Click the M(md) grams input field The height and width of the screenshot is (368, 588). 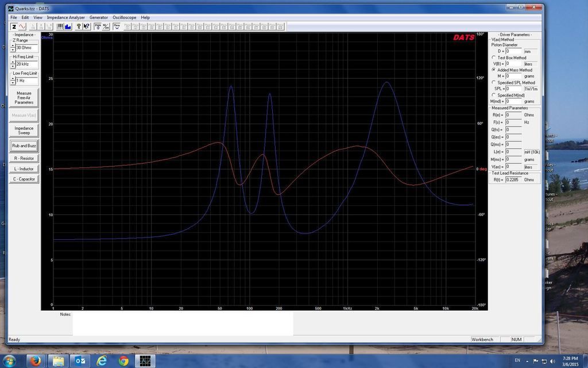coord(513,101)
